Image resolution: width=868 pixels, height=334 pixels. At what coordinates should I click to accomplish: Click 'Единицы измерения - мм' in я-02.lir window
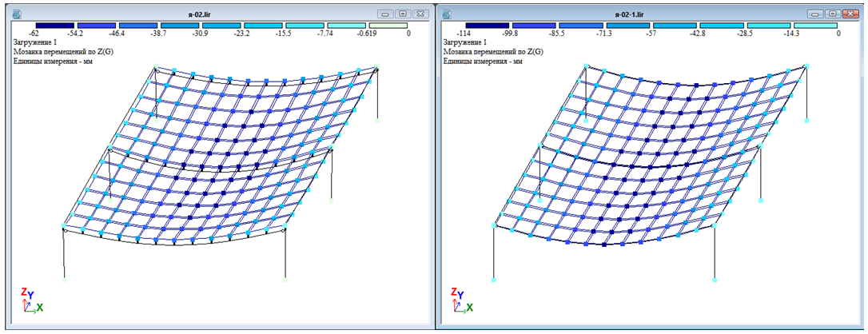coord(52,61)
